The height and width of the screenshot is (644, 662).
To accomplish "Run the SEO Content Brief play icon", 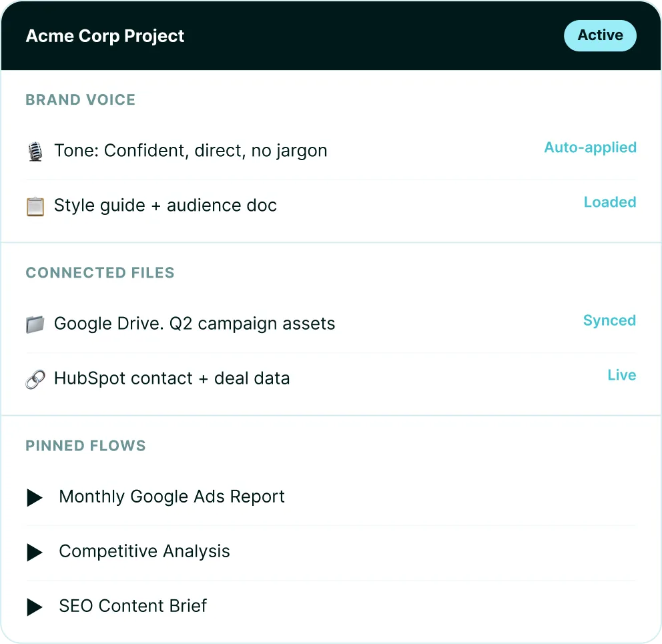I will (35, 607).
